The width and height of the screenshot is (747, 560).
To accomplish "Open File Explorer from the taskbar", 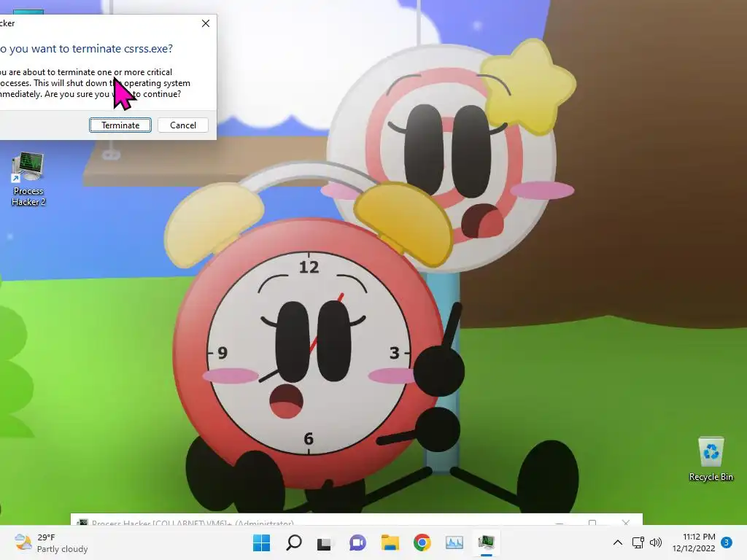I will (390, 542).
